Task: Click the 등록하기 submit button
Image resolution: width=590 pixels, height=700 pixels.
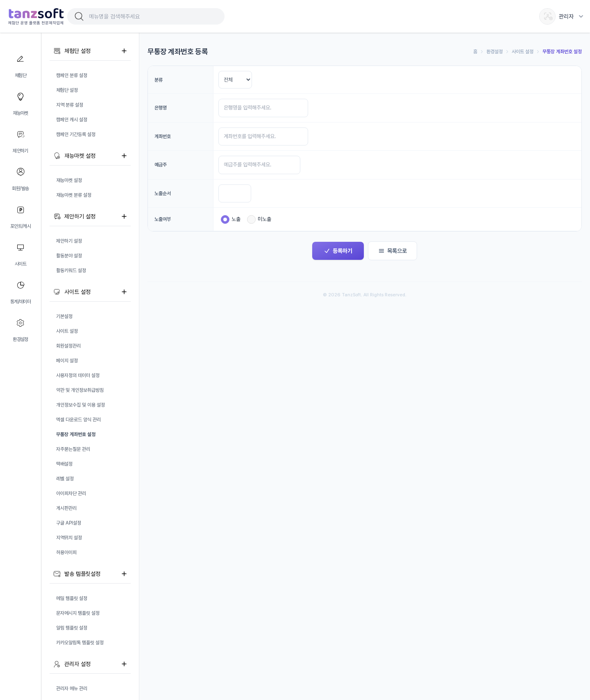Action: tap(338, 251)
